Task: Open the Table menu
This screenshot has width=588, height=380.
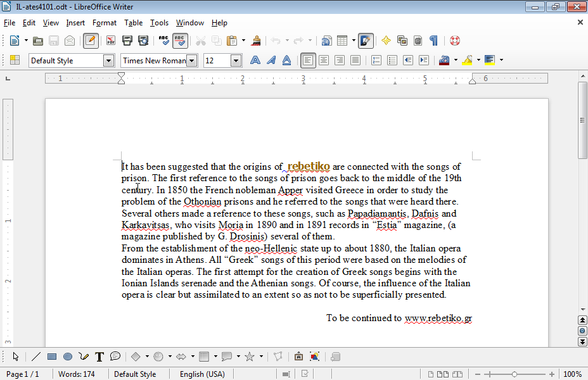Action: click(133, 23)
